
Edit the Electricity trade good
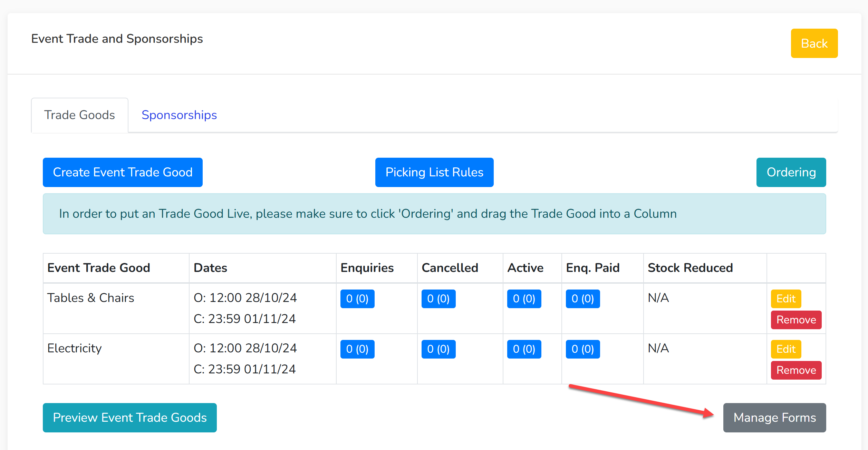[x=786, y=349]
